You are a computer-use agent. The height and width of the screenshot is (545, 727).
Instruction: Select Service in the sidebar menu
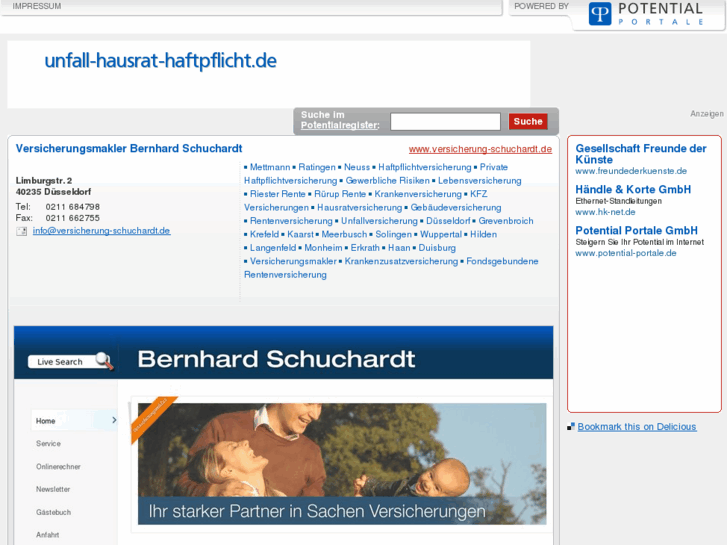click(48, 443)
